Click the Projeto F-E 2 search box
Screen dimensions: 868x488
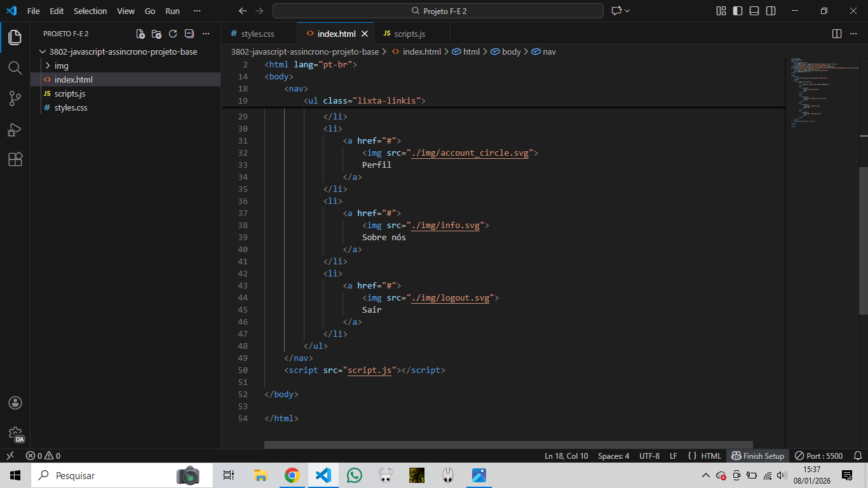(438, 11)
